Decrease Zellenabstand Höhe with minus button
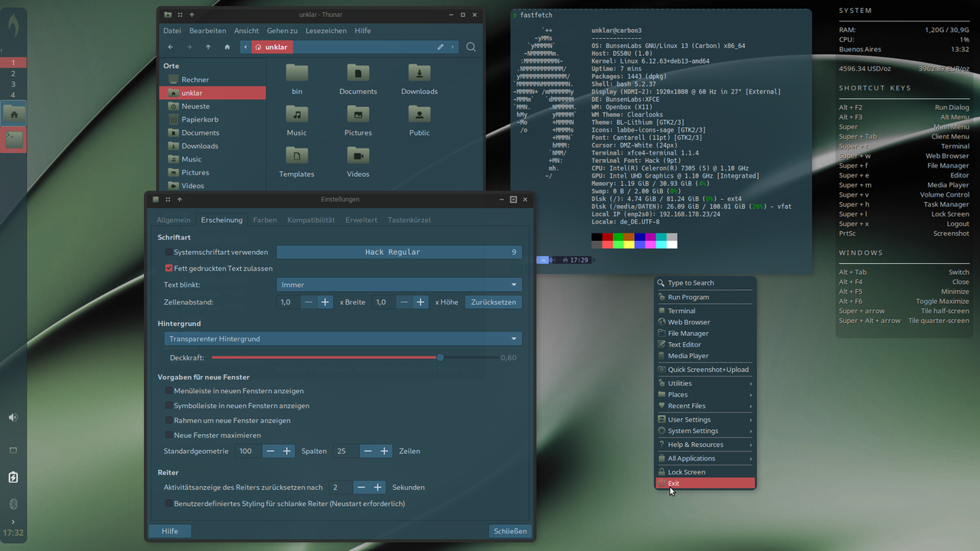The height and width of the screenshot is (551, 980). [x=403, y=302]
